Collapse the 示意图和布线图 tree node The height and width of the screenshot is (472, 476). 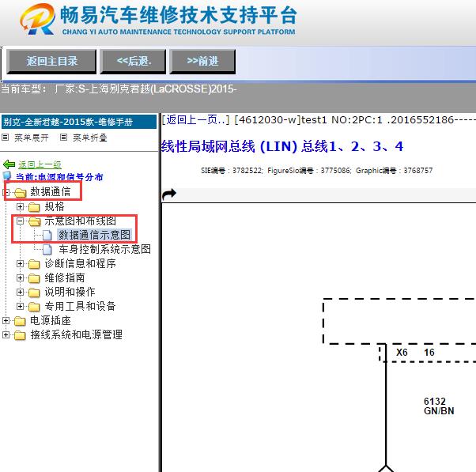(x=20, y=221)
